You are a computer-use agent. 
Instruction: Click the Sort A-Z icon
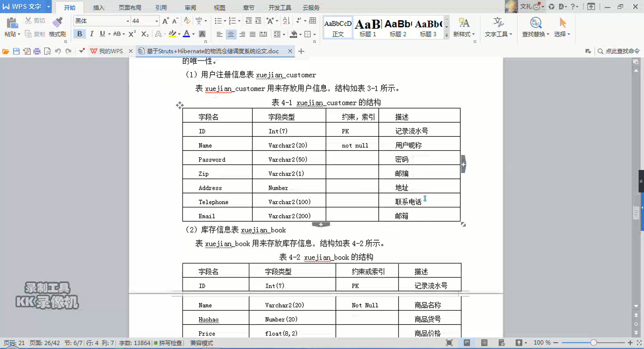pyautogui.click(x=286, y=21)
